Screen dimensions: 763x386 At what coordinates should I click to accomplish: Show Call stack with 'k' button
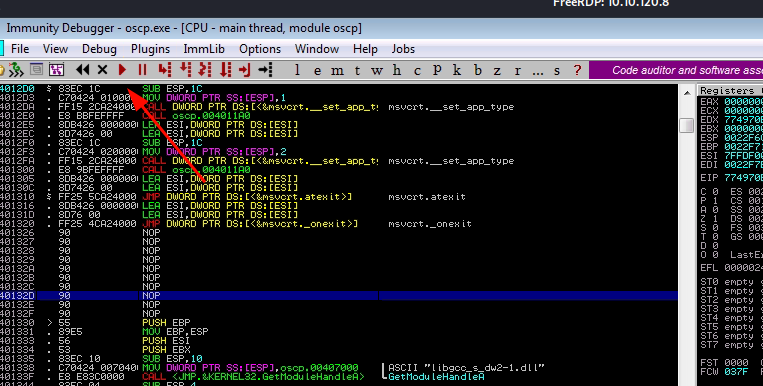[457, 71]
